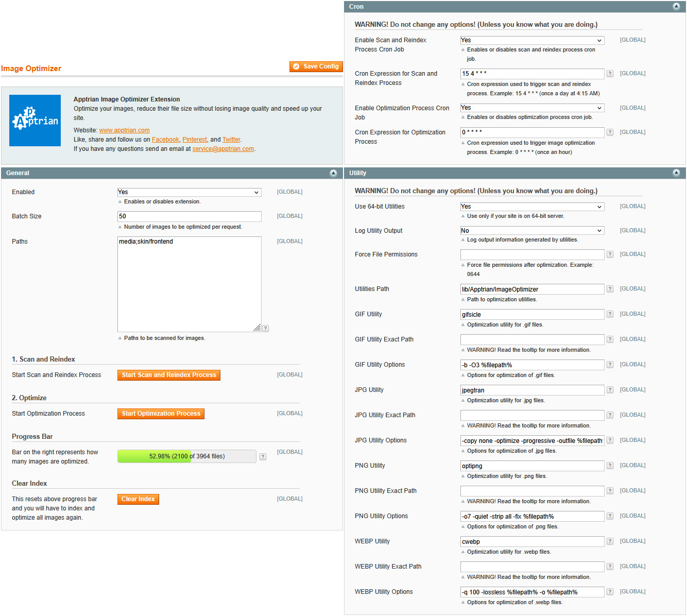
Task: Click the help icon for PNG Utility Options
Action: coord(610,516)
